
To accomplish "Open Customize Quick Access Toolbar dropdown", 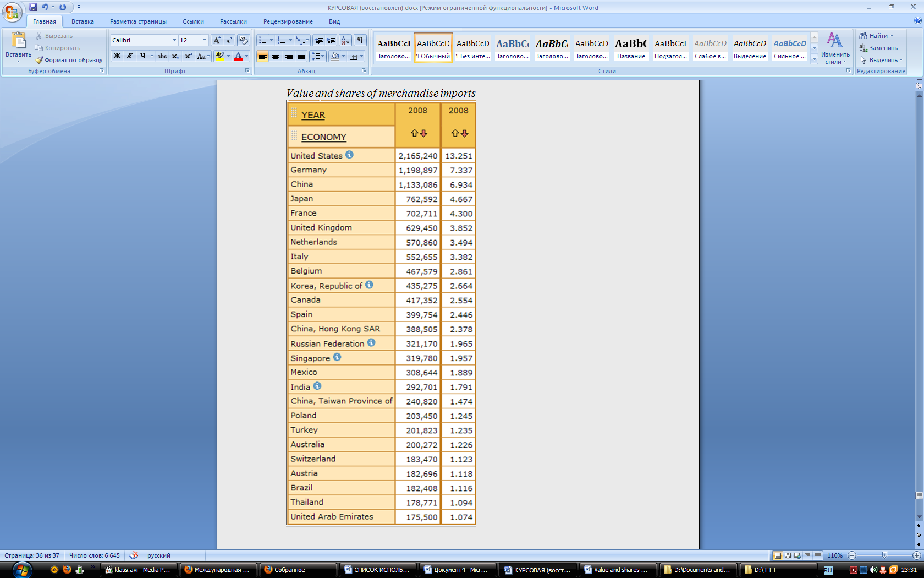I will (x=79, y=7).
